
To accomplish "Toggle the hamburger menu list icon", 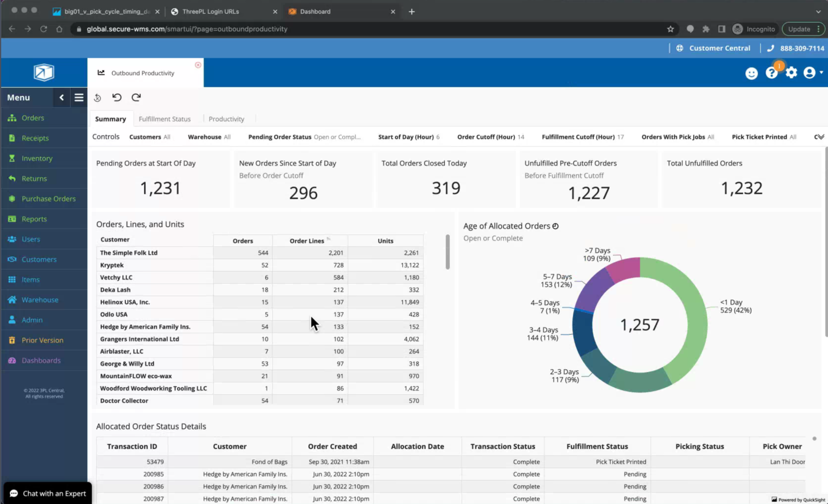I will coord(79,98).
